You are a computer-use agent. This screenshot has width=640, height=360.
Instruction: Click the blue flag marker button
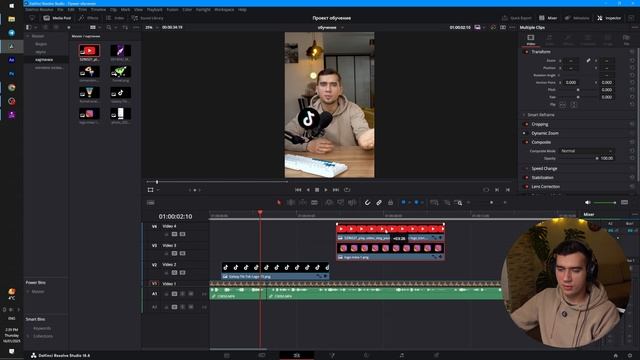[x=403, y=202]
